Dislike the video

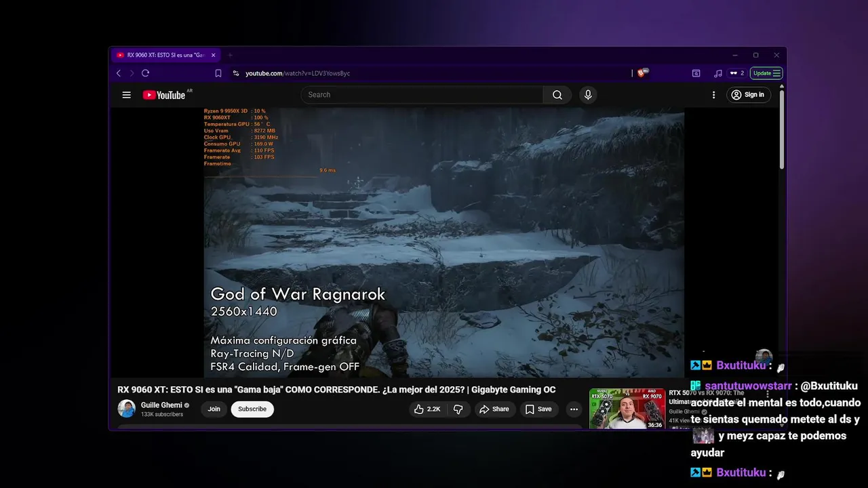(458, 409)
